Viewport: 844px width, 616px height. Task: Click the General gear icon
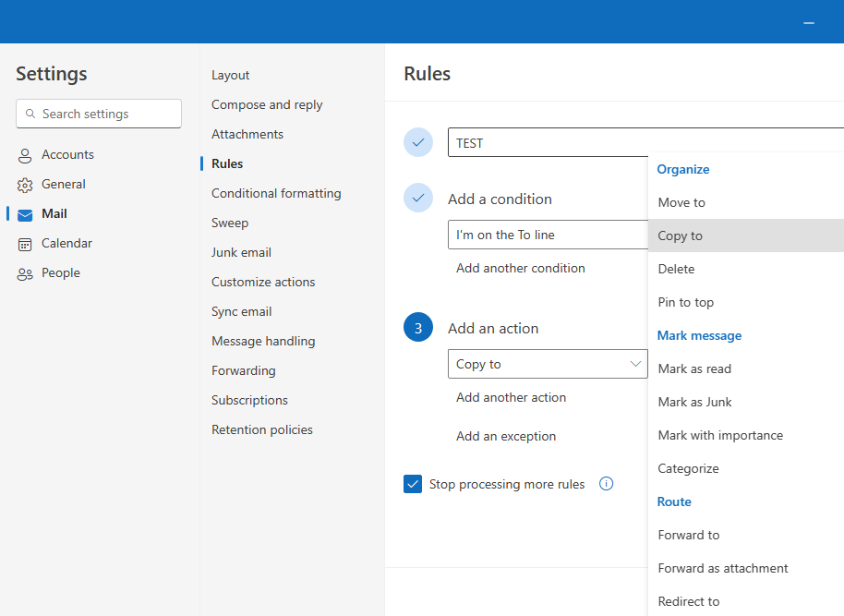point(25,186)
